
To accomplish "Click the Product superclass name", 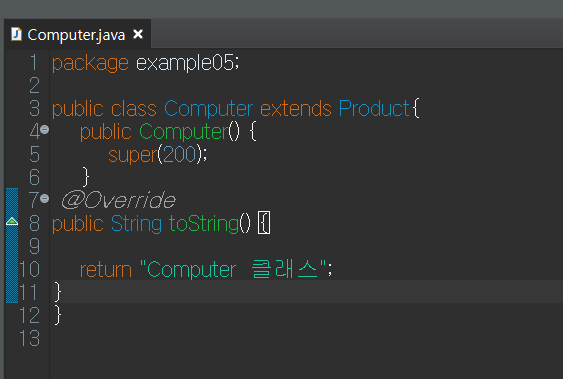I will coord(374,108).
